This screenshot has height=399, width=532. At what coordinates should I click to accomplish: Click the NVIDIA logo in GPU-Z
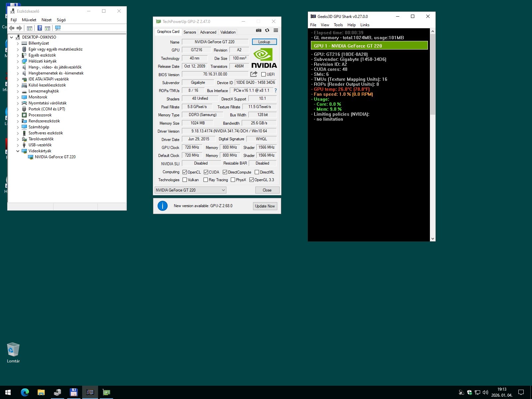coord(264,58)
